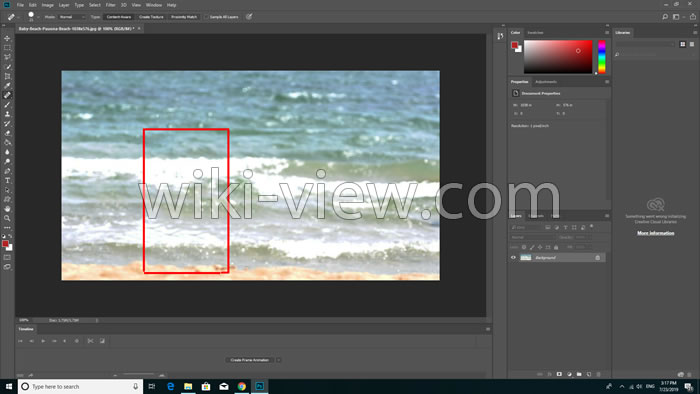Screen dimensions: 700x394
Task: Open the Layers panel flyout menu
Action: 607,216
